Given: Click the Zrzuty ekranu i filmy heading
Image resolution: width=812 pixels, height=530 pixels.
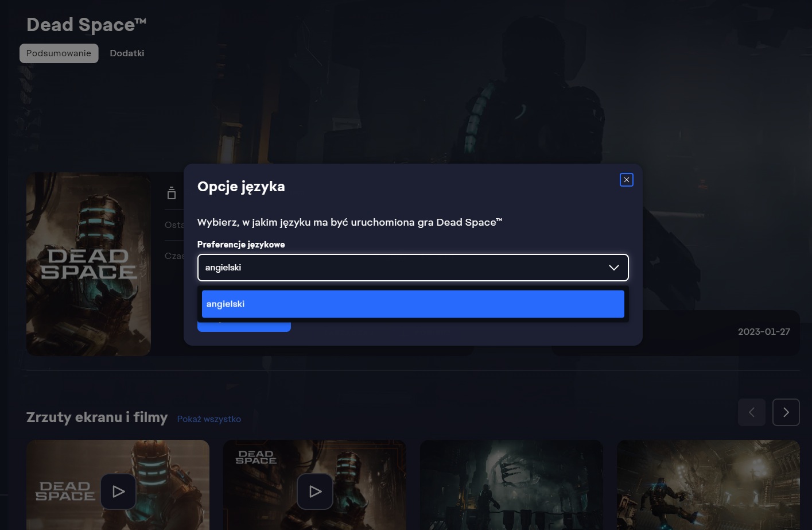Looking at the screenshot, I should point(97,417).
